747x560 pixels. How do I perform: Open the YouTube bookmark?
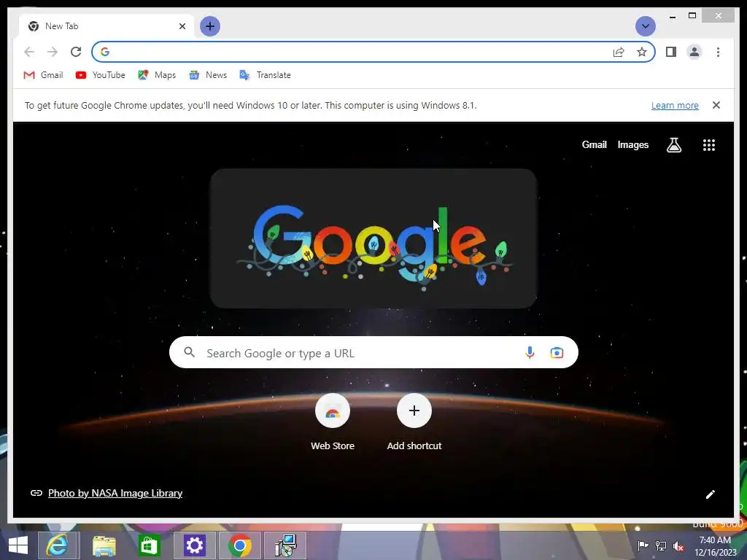pyautogui.click(x=101, y=75)
